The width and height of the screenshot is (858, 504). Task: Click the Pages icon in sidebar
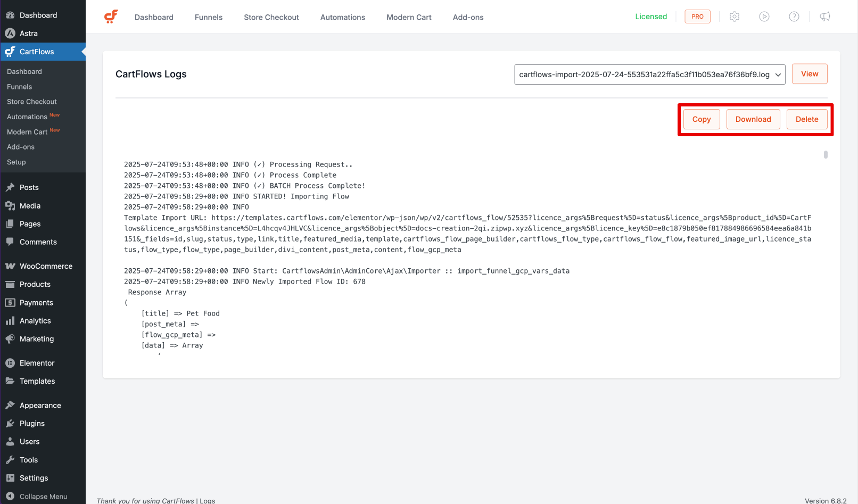point(10,224)
